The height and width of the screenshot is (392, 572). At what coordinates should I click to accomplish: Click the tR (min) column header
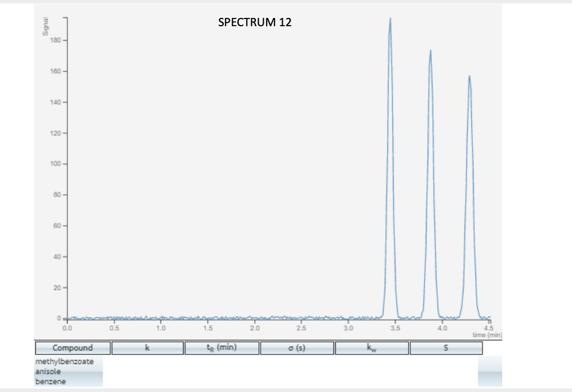pos(221,347)
